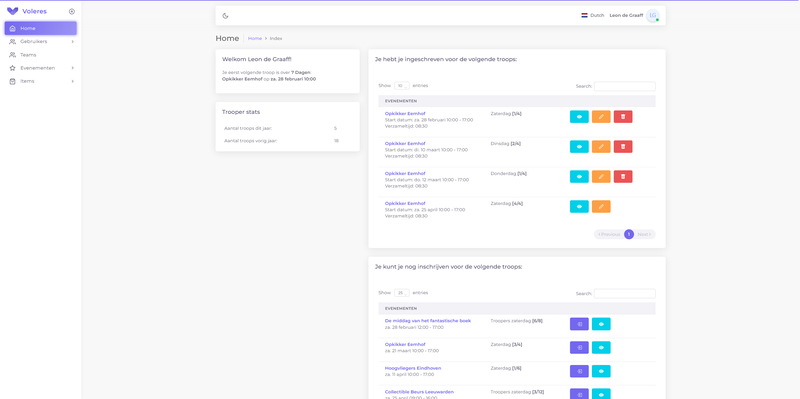Viewport: 800px width, 399px height.
Task: Open the LG user avatar menu
Action: pos(653,15)
